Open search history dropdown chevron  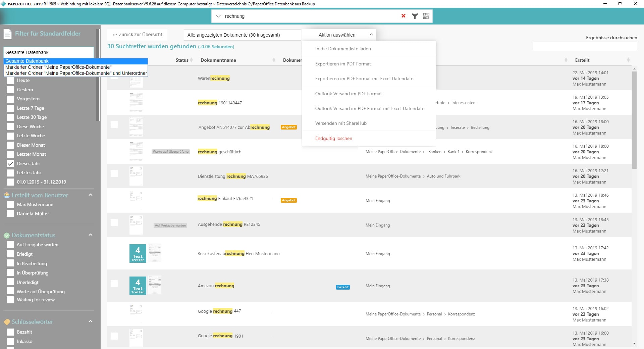click(218, 16)
